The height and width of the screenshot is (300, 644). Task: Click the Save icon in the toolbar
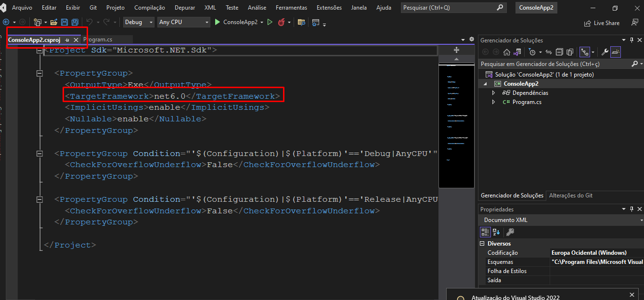(65, 22)
